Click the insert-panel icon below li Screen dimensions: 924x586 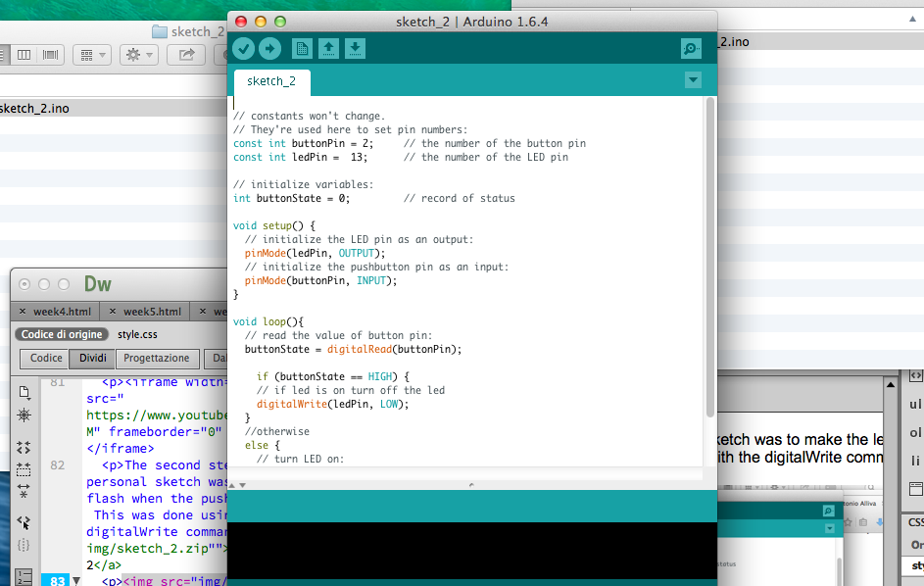click(x=916, y=489)
